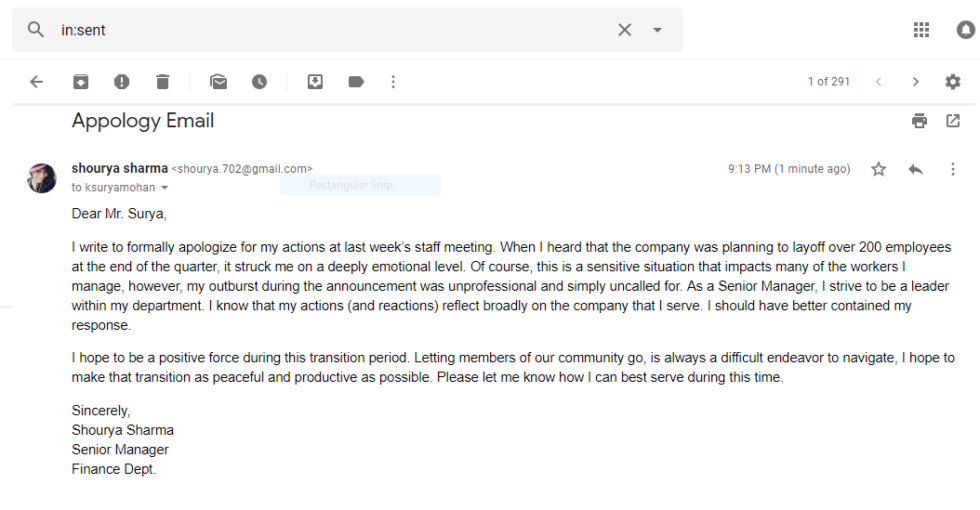Clear the in:sent search query

tap(625, 30)
